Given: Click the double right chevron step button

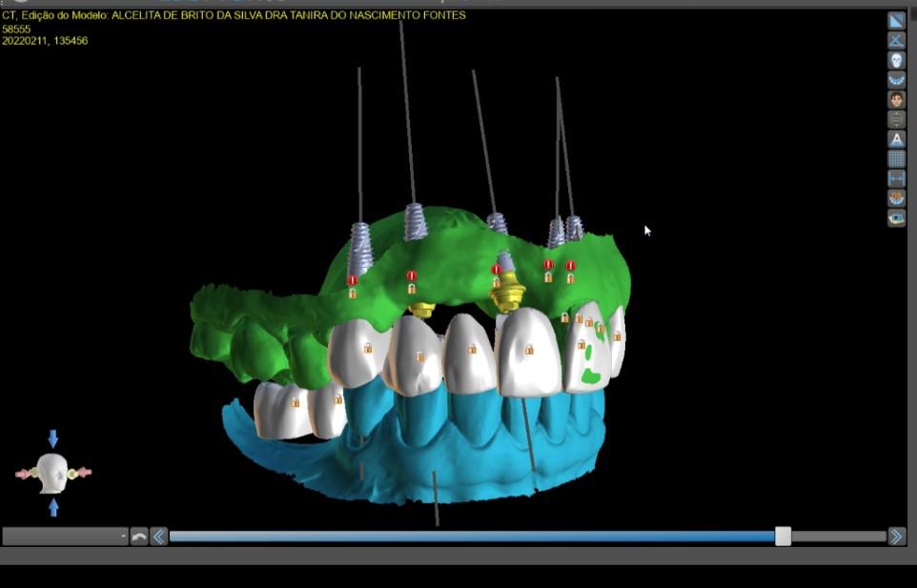Looking at the screenshot, I should [x=897, y=537].
